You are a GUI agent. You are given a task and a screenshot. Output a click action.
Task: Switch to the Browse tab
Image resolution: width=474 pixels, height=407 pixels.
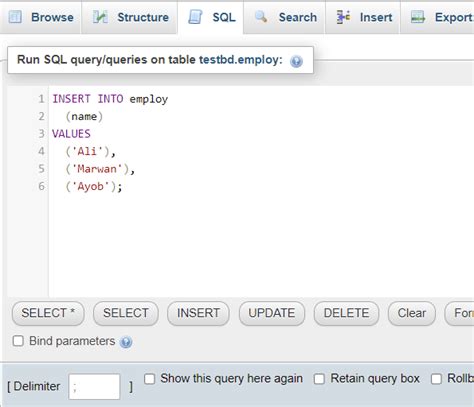tap(41, 17)
